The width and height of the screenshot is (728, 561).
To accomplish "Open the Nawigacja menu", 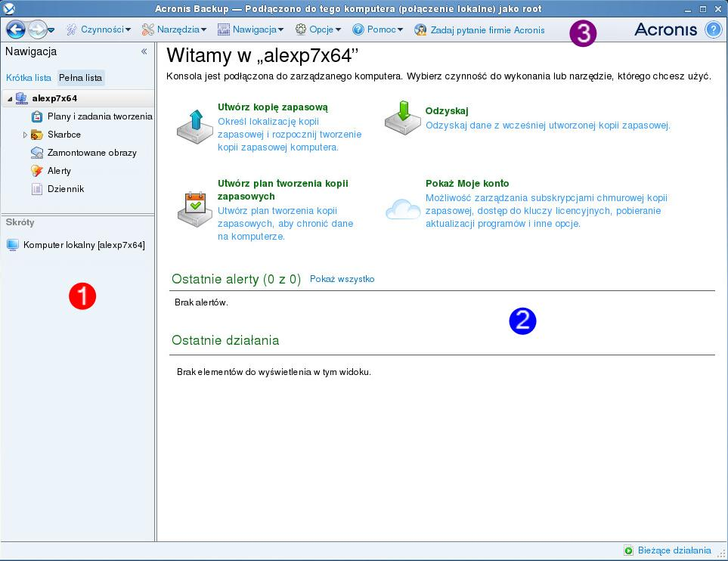I will [x=258, y=29].
